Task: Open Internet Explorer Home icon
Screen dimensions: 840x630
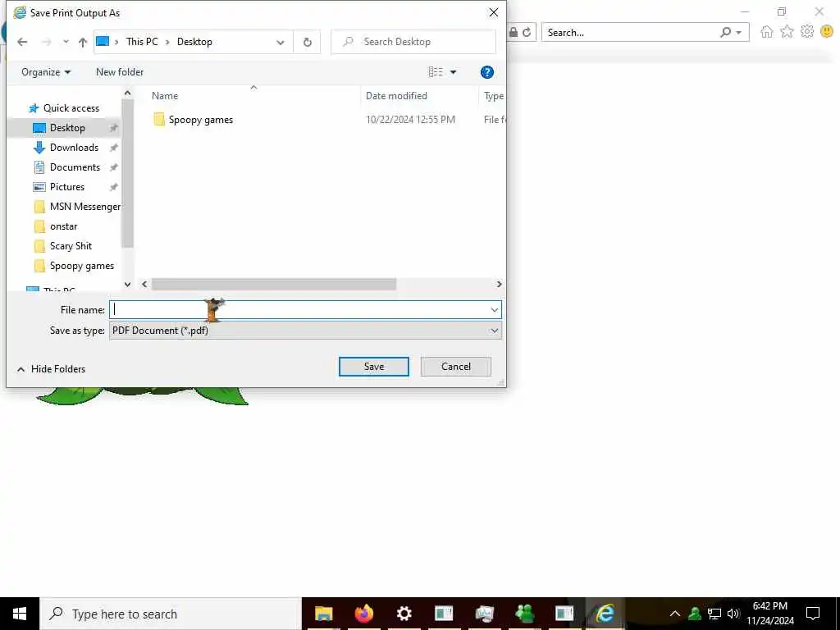Action: [x=767, y=32]
